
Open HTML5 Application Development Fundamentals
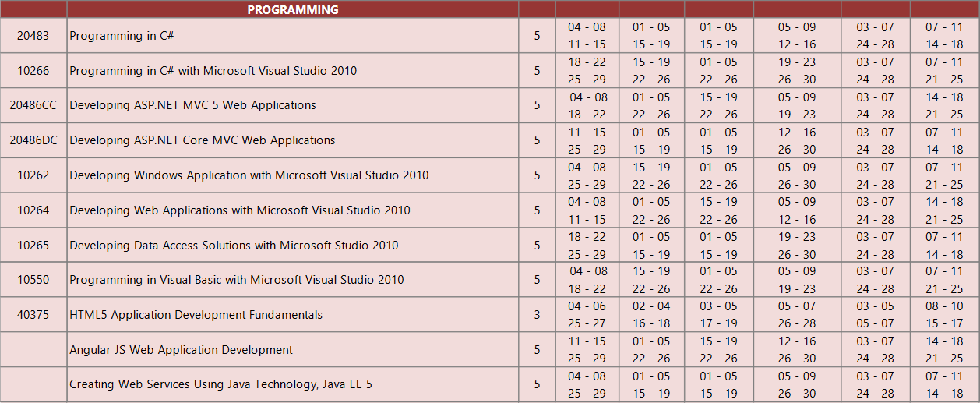196,315
